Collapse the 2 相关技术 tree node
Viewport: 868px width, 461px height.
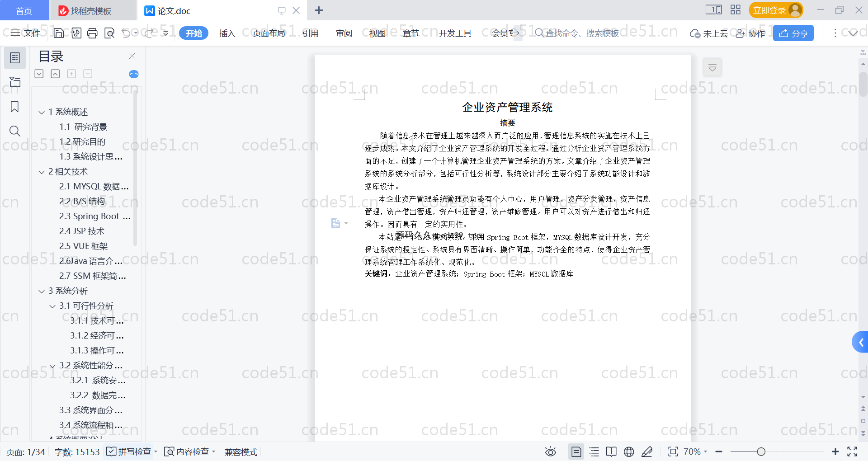tap(42, 172)
